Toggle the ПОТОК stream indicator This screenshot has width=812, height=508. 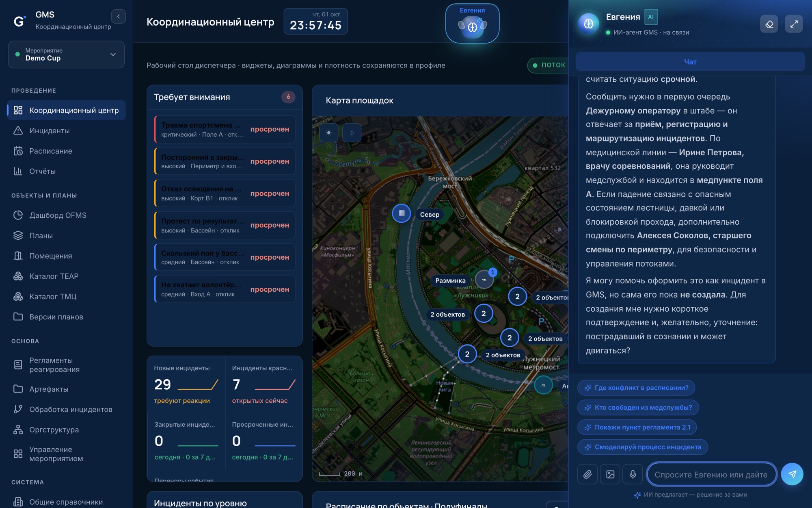[548, 65]
